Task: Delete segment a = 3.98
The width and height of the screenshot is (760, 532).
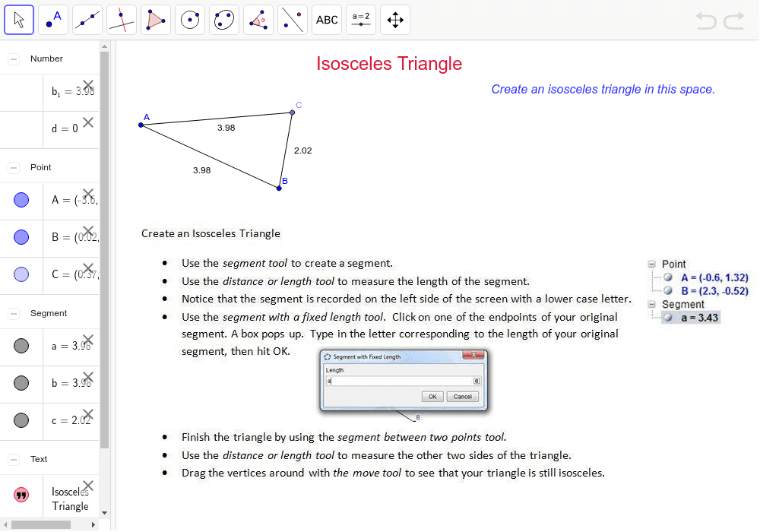Action: click(x=88, y=340)
